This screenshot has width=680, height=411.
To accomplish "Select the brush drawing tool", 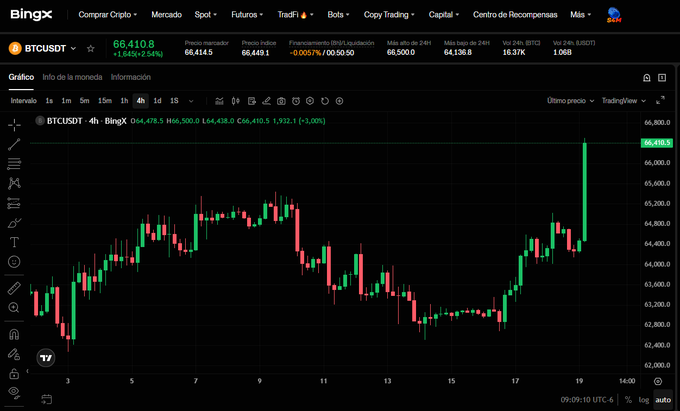I will 14,223.
